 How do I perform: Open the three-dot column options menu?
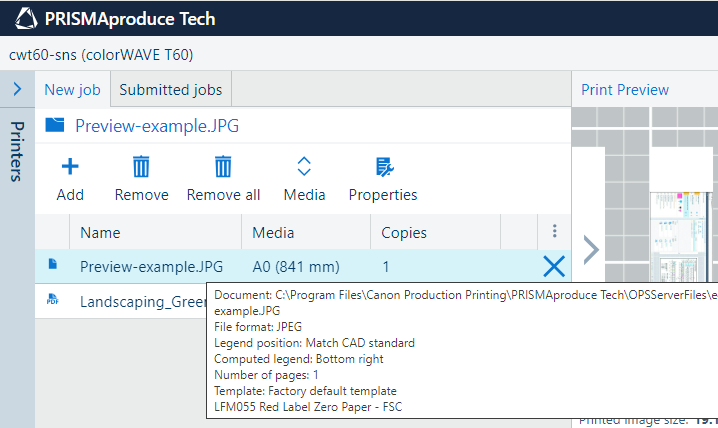[x=555, y=231]
